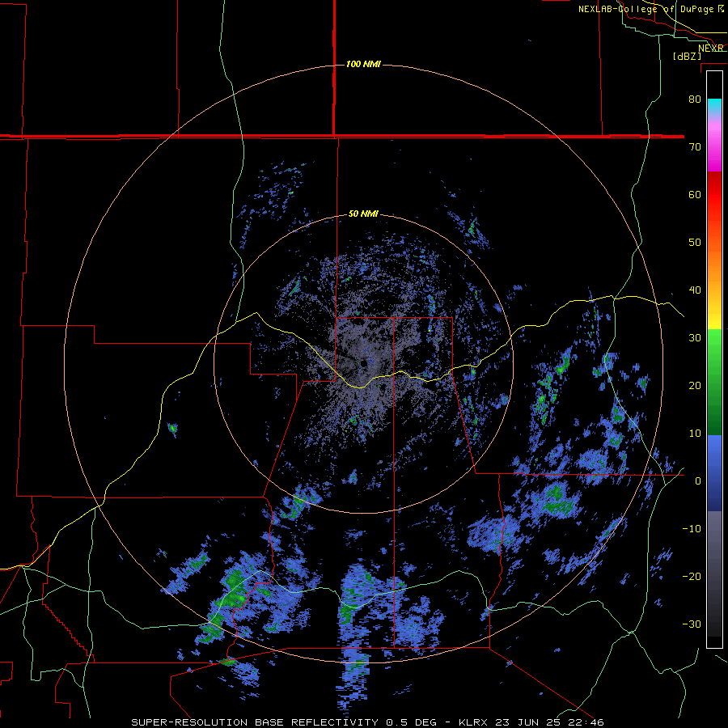Click the 70 value on the dBZ scale
Image resolution: width=728 pixels, height=728 pixels.
coord(695,146)
